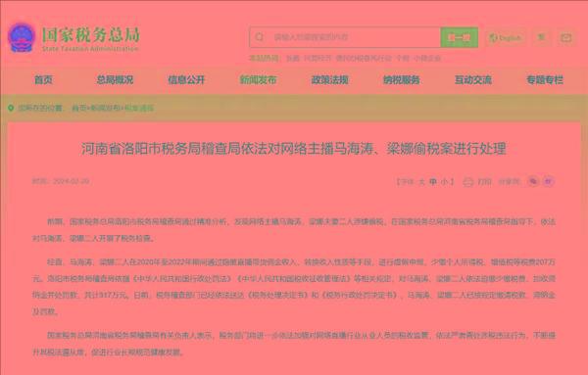This screenshot has width=588, height=375.
Task: Open the 专题专栏 navigation tab
Action: tap(545, 79)
